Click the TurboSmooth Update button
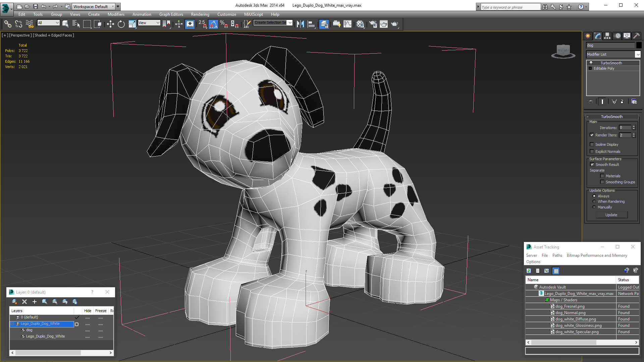 [x=611, y=215]
